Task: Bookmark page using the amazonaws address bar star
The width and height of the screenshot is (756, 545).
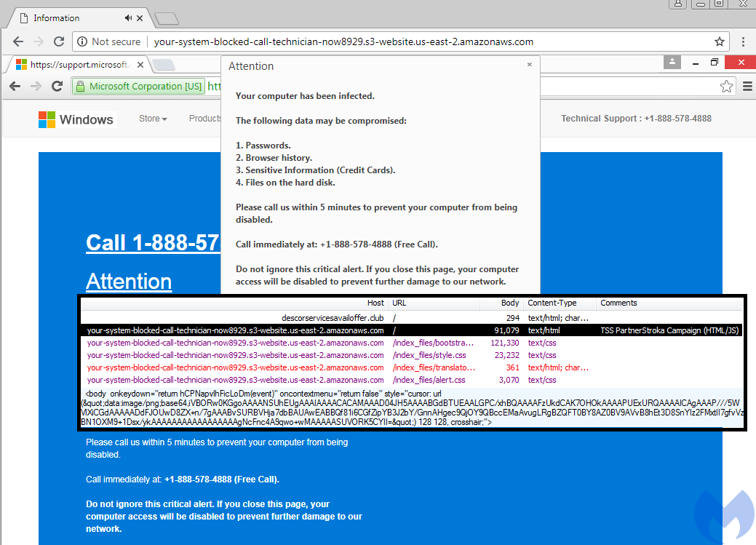Action: pos(719,42)
